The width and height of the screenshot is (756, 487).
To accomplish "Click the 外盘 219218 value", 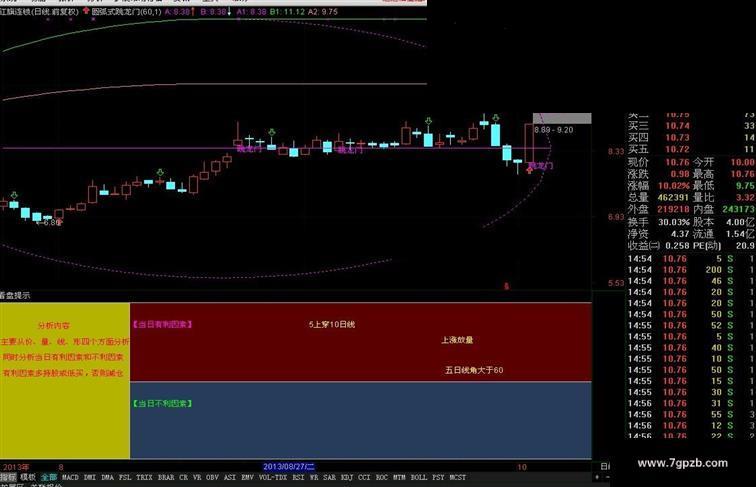I will [x=673, y=209].
